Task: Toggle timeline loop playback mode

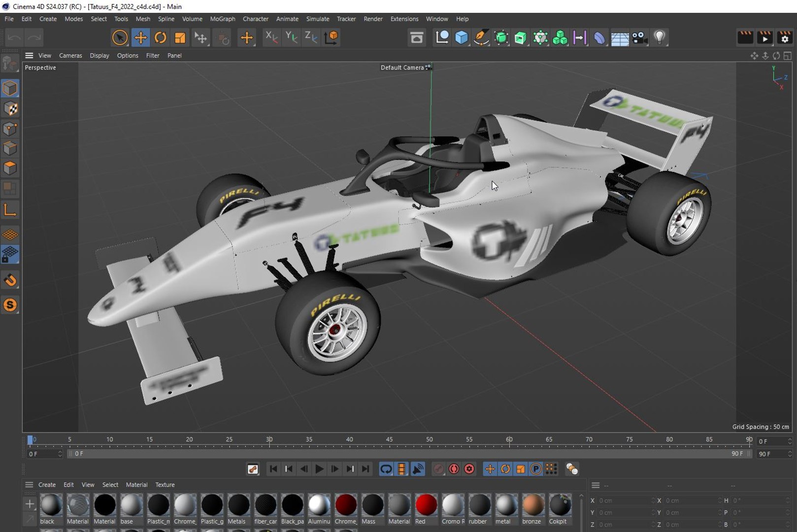Action: [386, 469]
